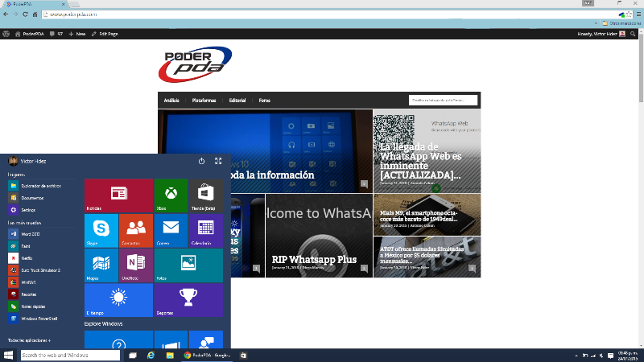
Task: Click the browser back button
Action: (6, 14)
